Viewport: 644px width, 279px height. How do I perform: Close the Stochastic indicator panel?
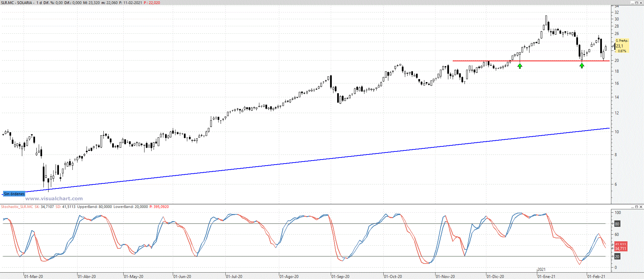pyautogui.click(x=641, y=207)
